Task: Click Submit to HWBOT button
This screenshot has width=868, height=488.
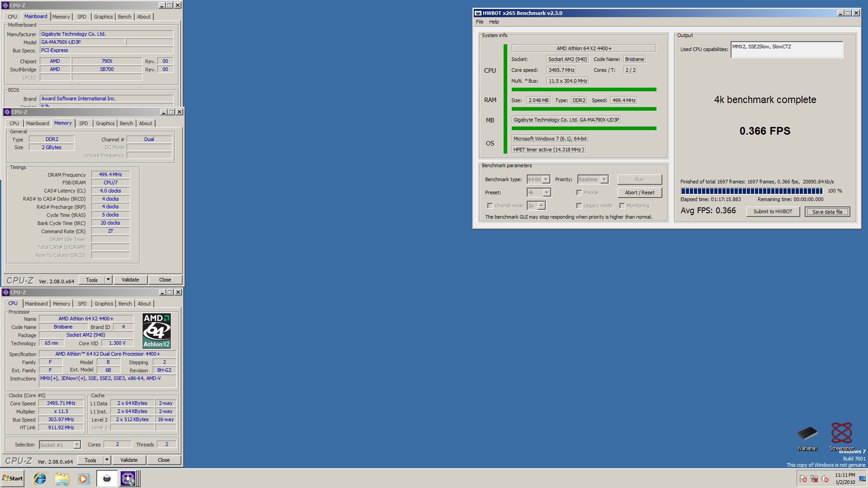Action: (x=773, y=211)
